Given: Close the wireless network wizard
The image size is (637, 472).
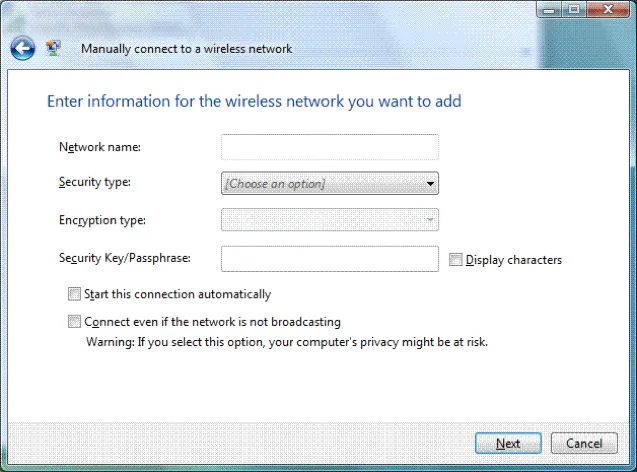Looking at the screenshot, I should pos(607,10).
